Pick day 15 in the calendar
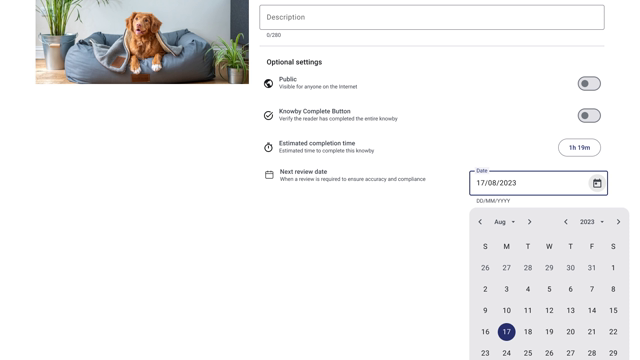The height and width of the screenshot is (360, 640). 613,311
